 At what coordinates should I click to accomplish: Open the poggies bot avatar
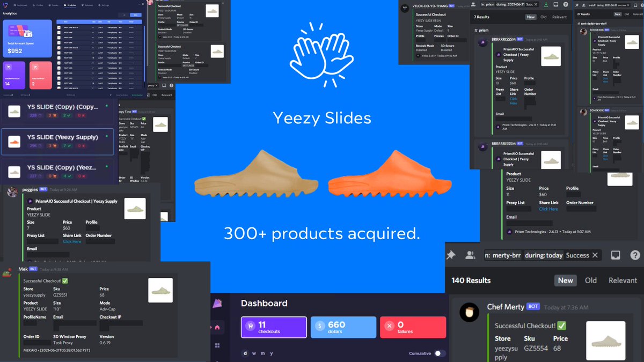tap(12, 193)
